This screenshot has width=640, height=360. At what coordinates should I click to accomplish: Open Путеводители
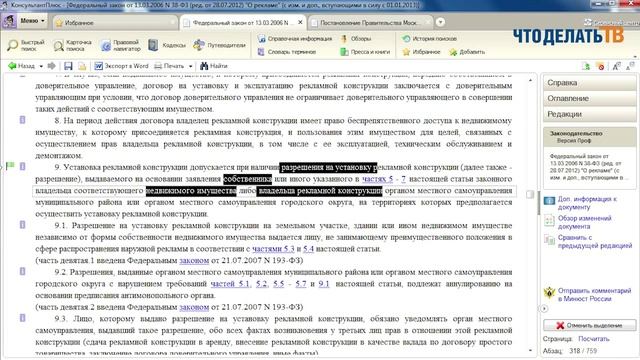click(220, 45)
